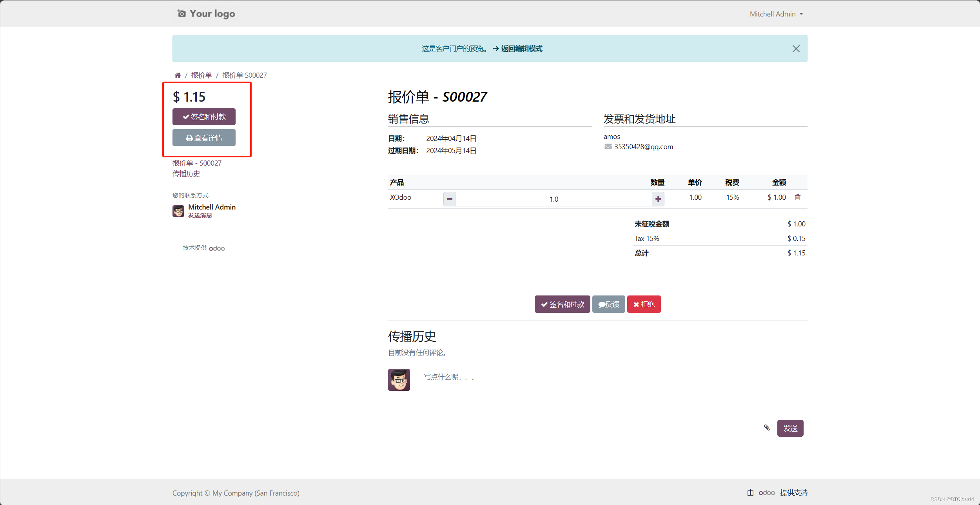Viewport: 980px width, 505px height.
Task: Close the portal preview banner
Action: [796, 49]
